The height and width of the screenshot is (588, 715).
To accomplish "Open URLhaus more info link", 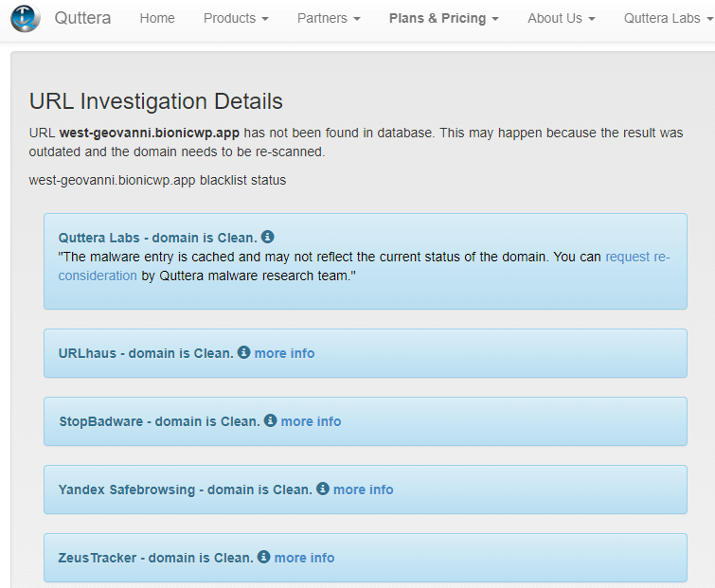I will point(284,353).
